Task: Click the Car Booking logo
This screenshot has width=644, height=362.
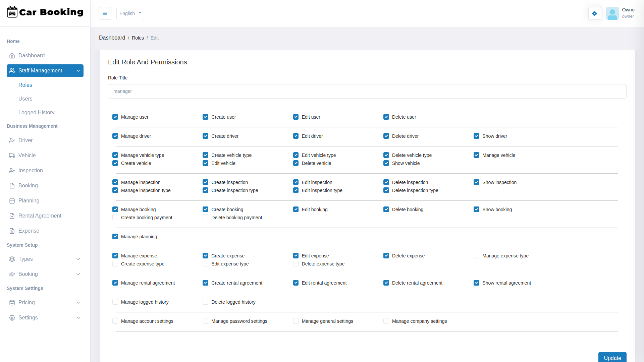Action: (x=45, y=12)
